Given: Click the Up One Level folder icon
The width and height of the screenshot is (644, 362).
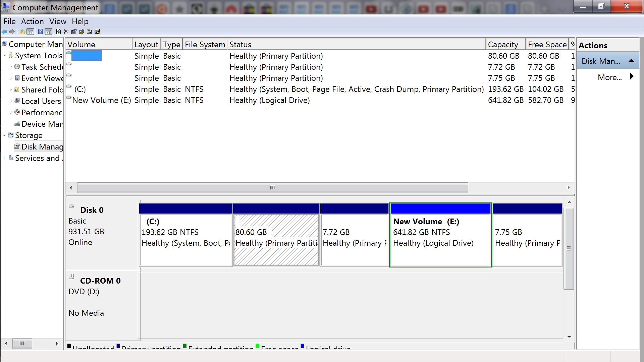Looking at the screenshot, I should 22,32.
